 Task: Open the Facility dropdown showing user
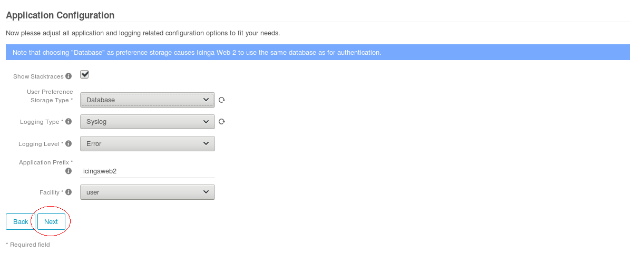tap(148, 192)
